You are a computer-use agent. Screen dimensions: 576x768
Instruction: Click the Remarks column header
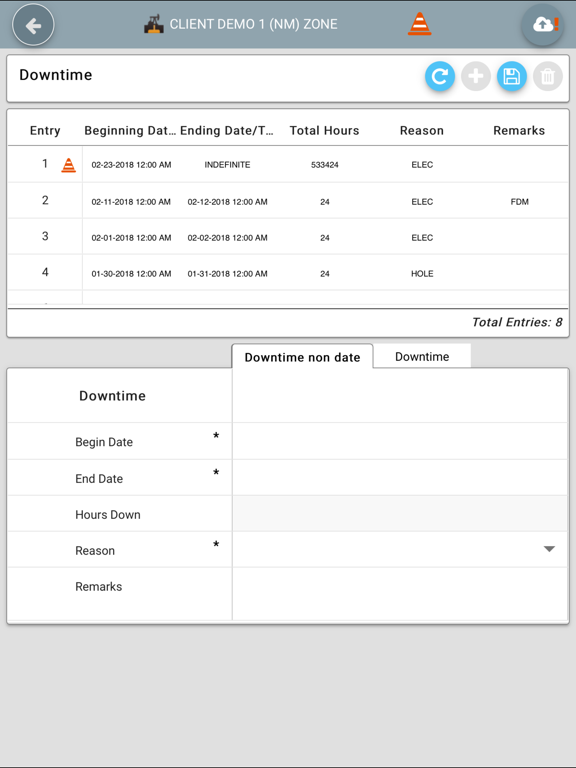pos(519,130)
